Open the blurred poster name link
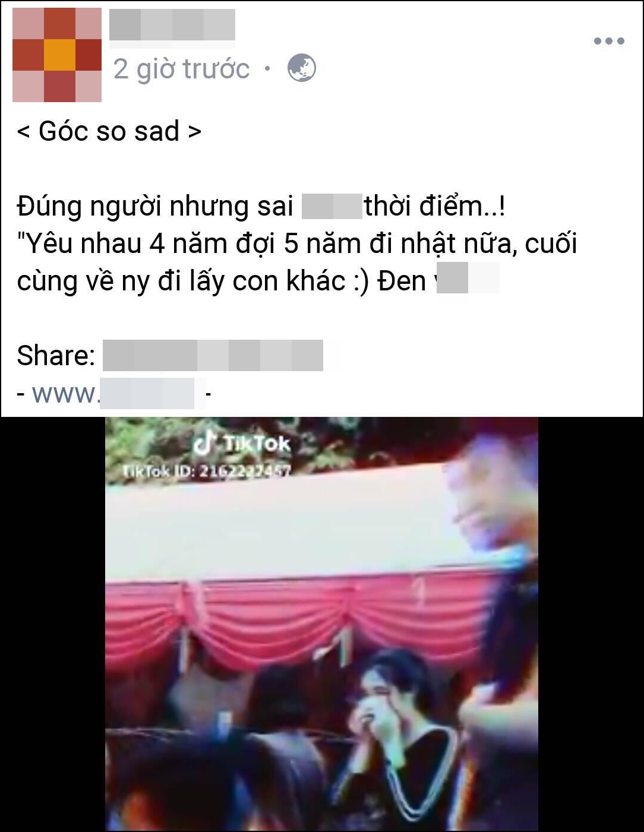The image size is (644, 832). (172, 26)
